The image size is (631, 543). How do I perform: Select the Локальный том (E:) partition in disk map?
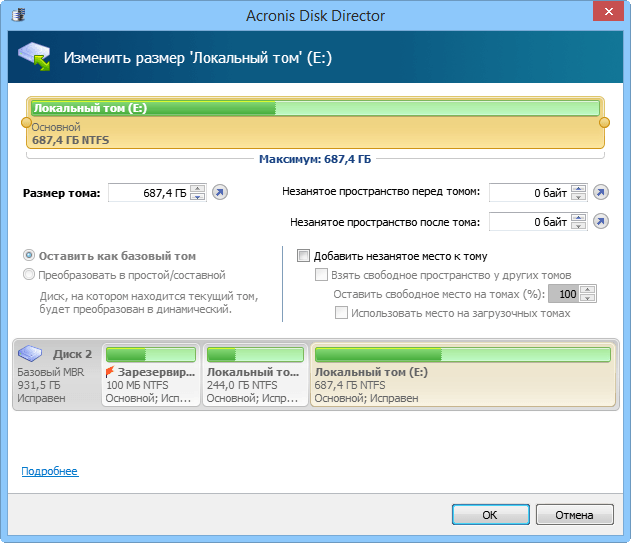tap(463, 375)
